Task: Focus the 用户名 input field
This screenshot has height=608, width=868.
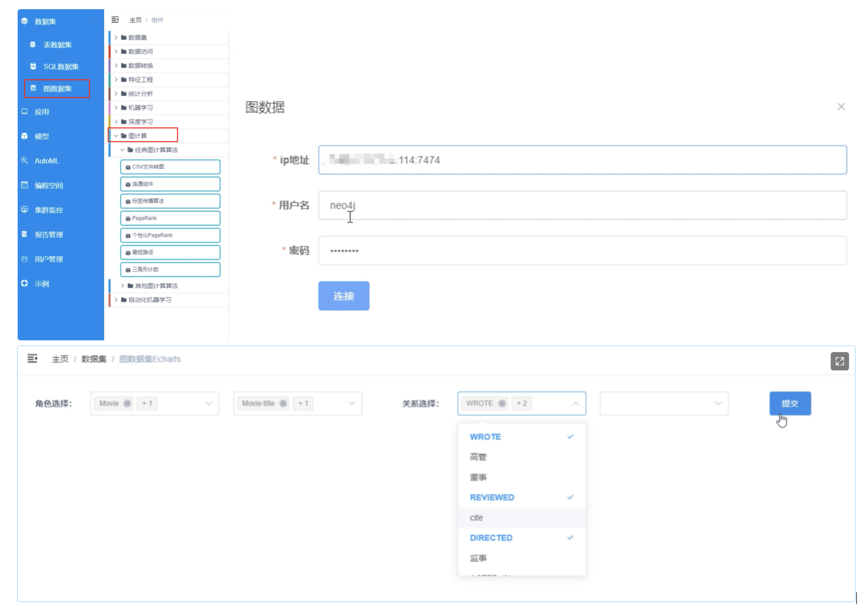Action: coord(582,206)
